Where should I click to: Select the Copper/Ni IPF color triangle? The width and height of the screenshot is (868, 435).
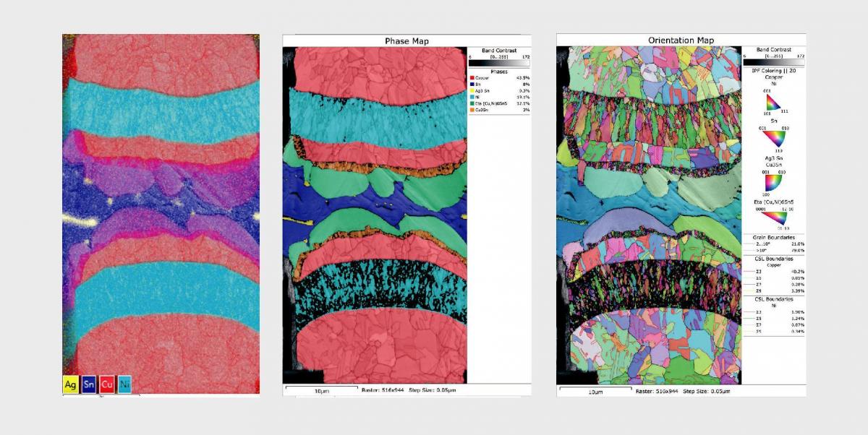point(773,105)
